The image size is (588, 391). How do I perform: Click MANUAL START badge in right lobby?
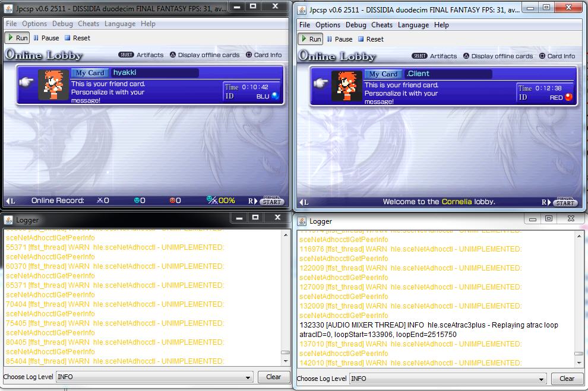[565, 202]
